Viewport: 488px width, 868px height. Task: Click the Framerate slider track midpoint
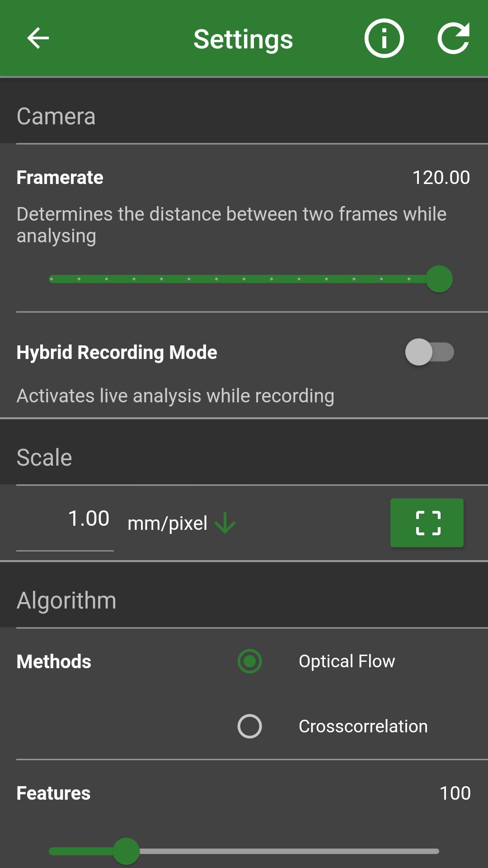coord(244,279)
